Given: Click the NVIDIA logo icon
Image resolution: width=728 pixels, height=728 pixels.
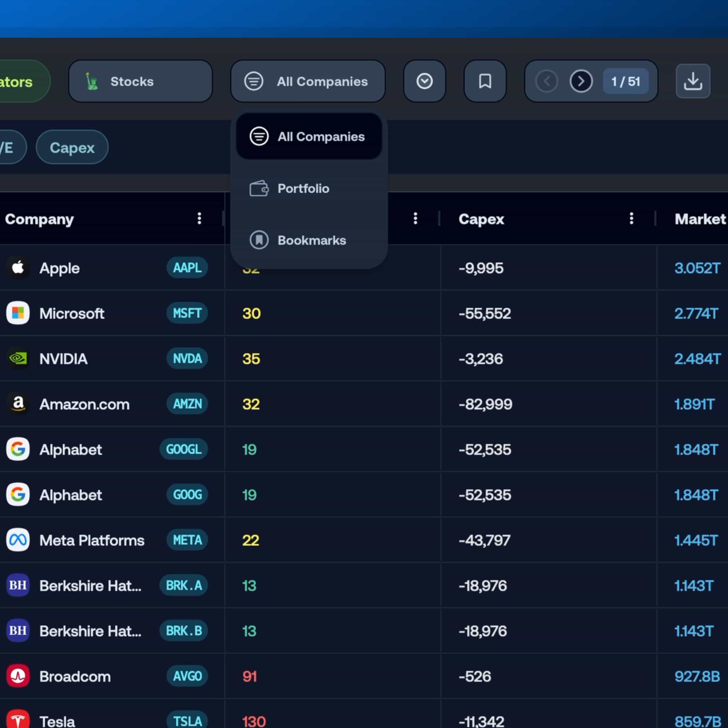Looking at the screenshot, I should (18, 358).
